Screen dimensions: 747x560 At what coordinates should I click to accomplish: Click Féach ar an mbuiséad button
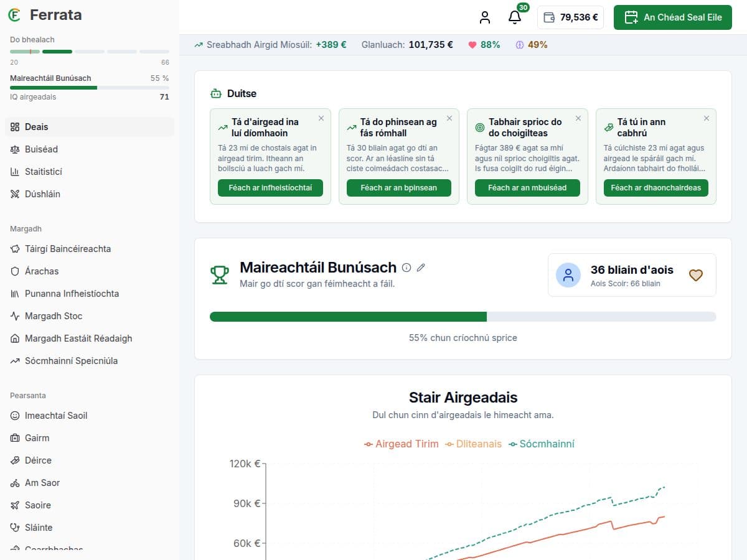(x=527, y=188)
